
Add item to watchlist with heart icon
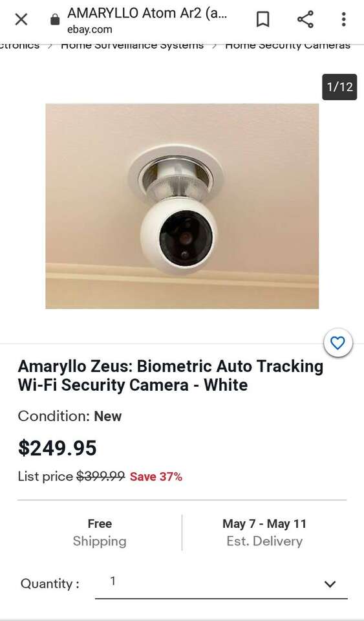point(337,343)
